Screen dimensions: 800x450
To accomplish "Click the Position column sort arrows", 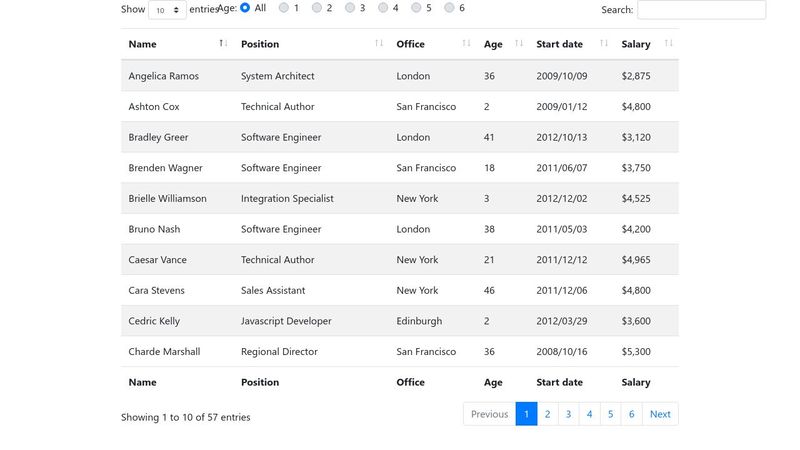I will click(x=379, y=43).
